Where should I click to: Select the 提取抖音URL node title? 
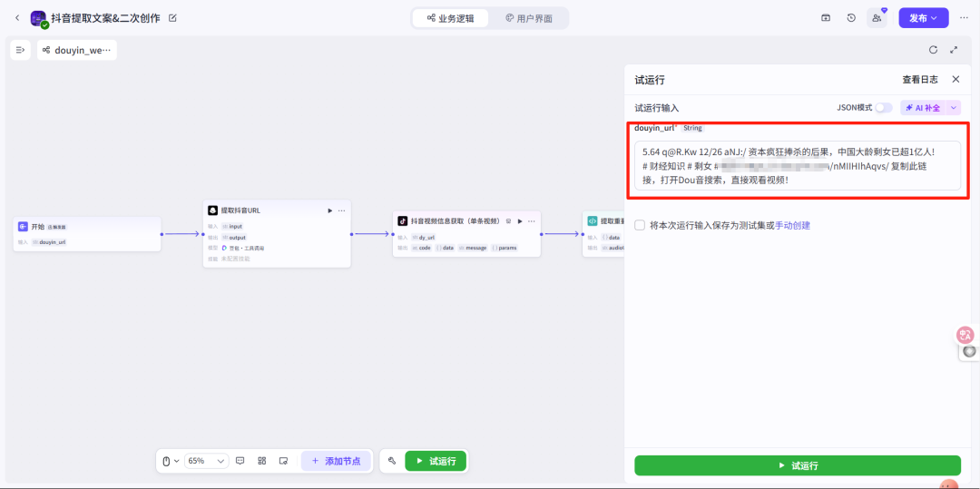[x=240, y=210]
